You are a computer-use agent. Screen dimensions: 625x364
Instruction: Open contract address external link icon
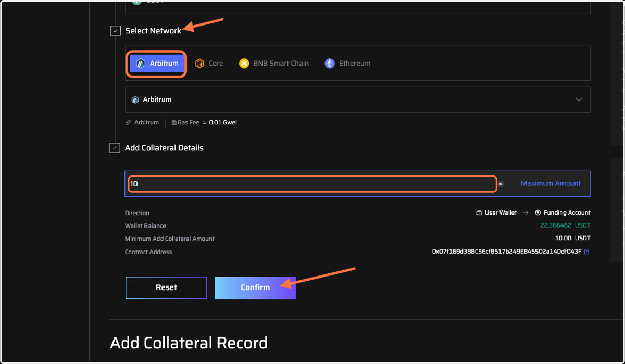[587, 252]
